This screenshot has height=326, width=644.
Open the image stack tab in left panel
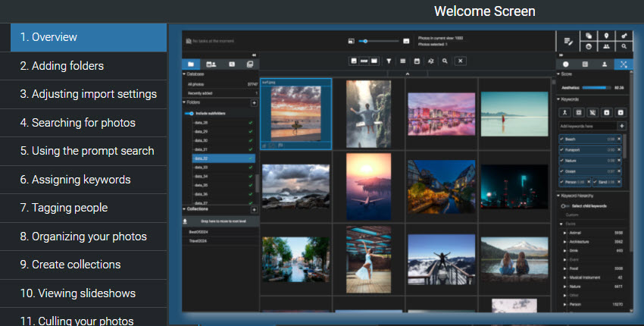point(250,64)
